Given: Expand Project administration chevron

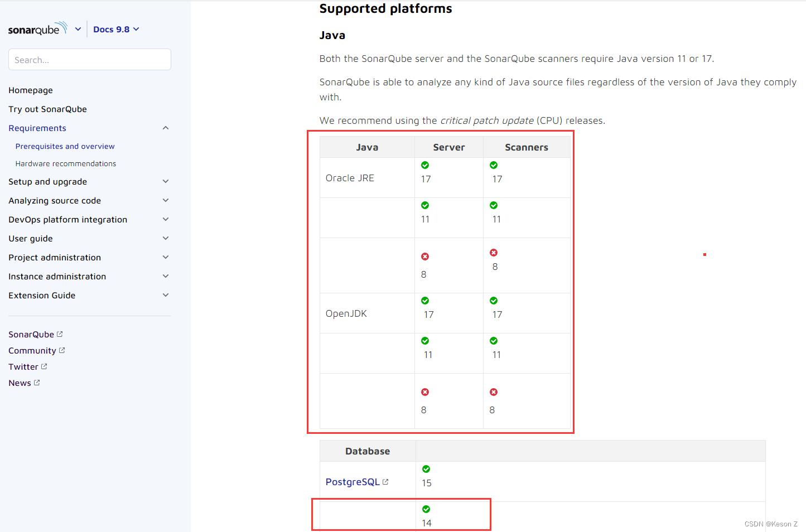Looking at the screenshot, I should coord(166,257).
